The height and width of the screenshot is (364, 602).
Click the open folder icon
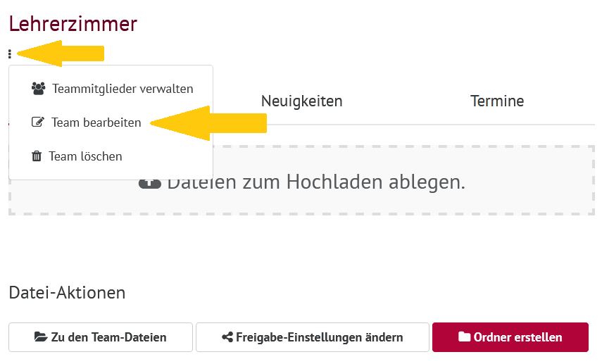coord(41,337)
